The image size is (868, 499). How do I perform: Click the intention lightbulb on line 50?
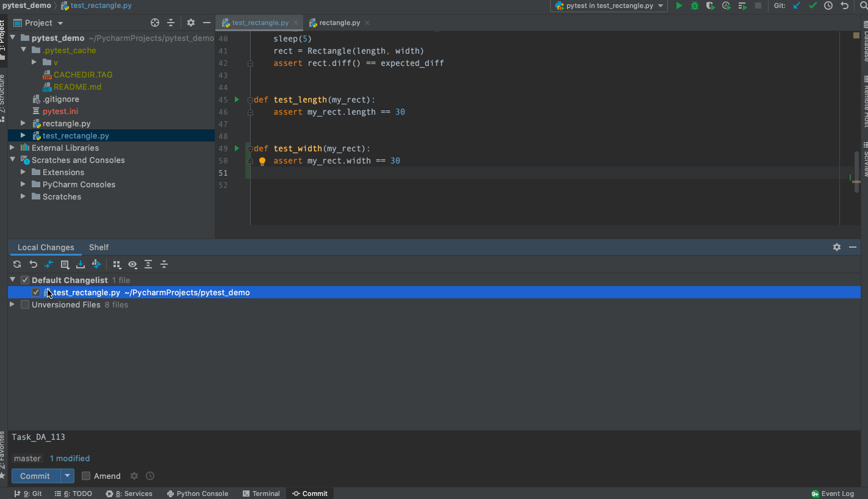[x=262, y=161]
